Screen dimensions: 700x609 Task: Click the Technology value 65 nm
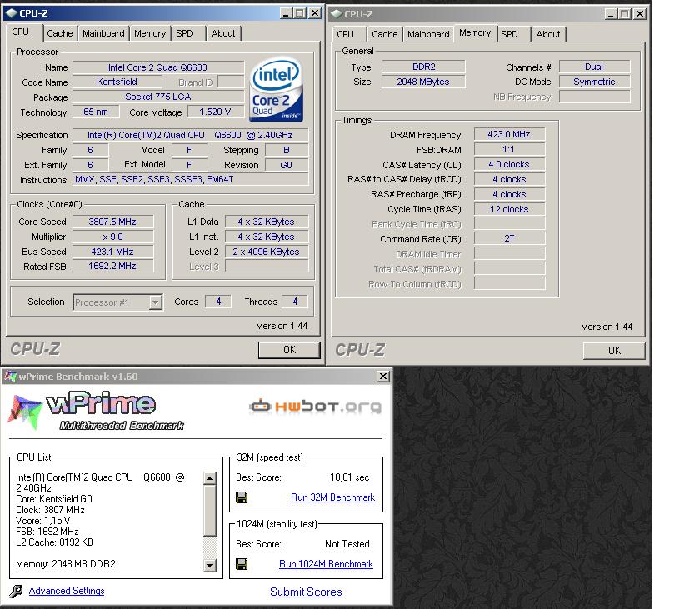click(96, 112)
